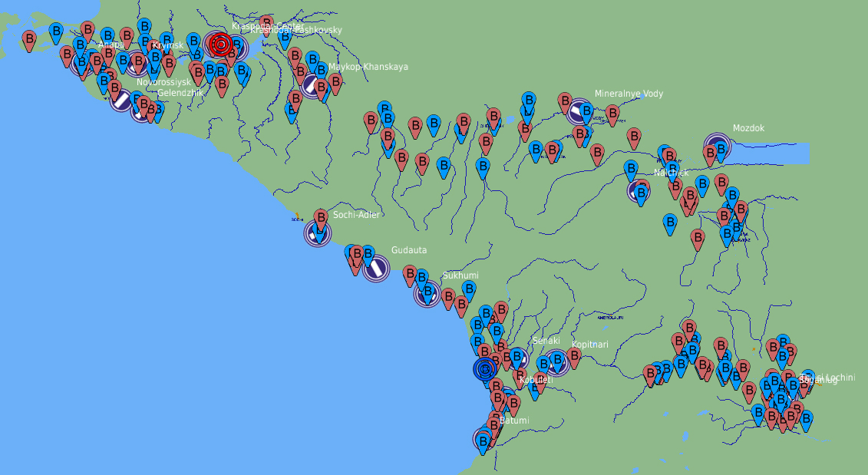Image resolution: width=868 pixels, height=475 pixels.
Task: Click the Mozdok map label
Action: [748, 129]
